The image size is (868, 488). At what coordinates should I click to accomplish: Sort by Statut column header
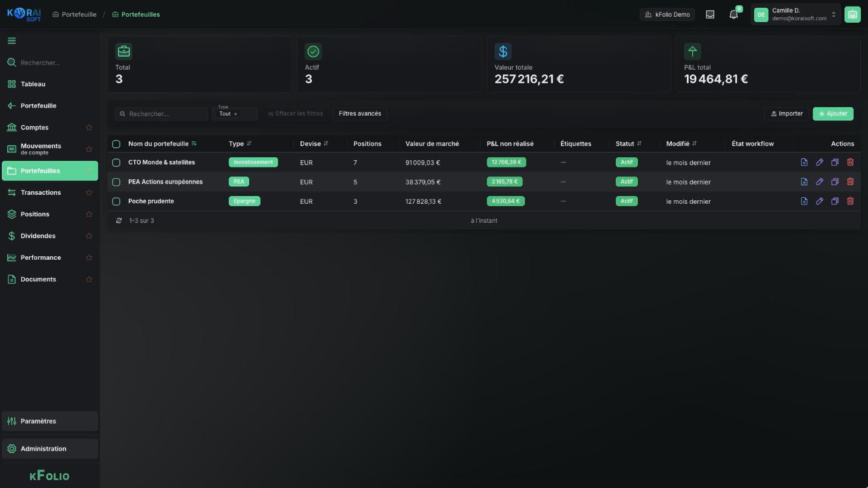tap(628, 144)
